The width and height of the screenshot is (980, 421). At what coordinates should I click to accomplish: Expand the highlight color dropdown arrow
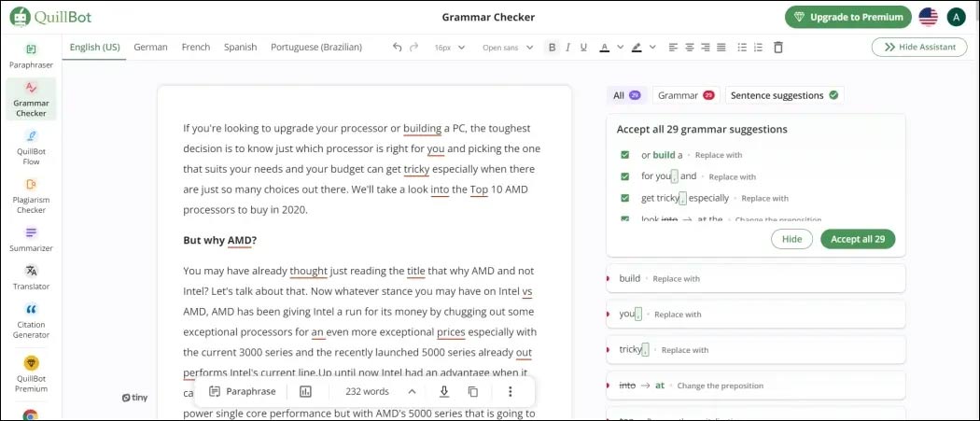tap(652, 47)
